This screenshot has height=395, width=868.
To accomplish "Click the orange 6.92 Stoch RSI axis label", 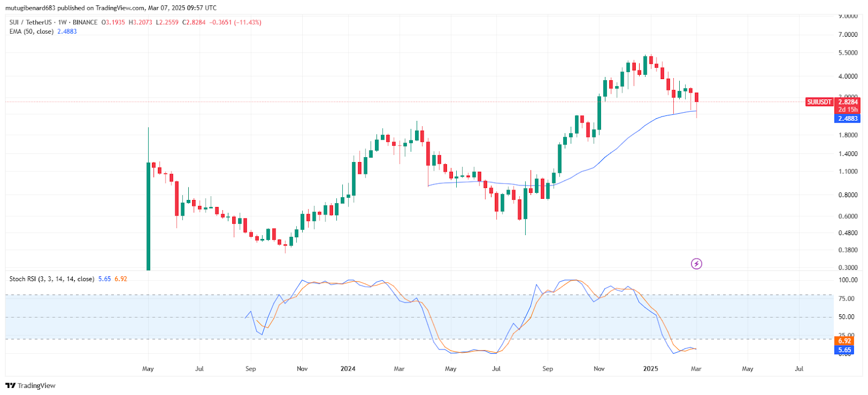I will coord(844,341).
